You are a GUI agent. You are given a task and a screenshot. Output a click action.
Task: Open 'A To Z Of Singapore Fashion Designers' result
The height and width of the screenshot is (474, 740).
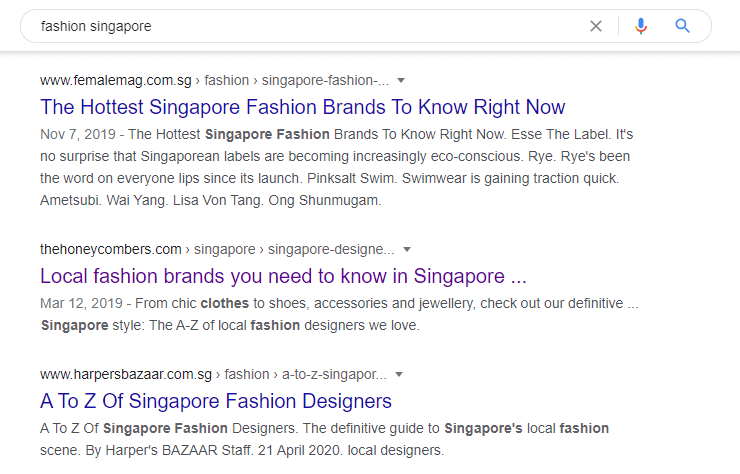[216, 401]
